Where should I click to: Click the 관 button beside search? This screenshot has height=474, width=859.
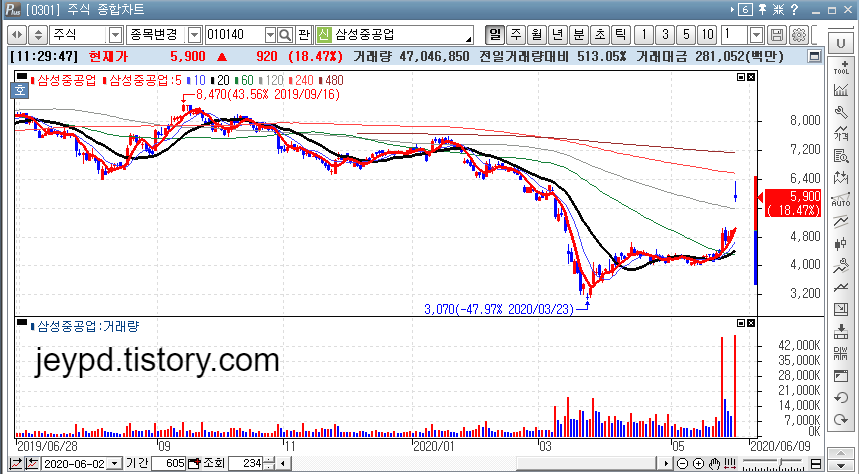[x=303, y=35]
